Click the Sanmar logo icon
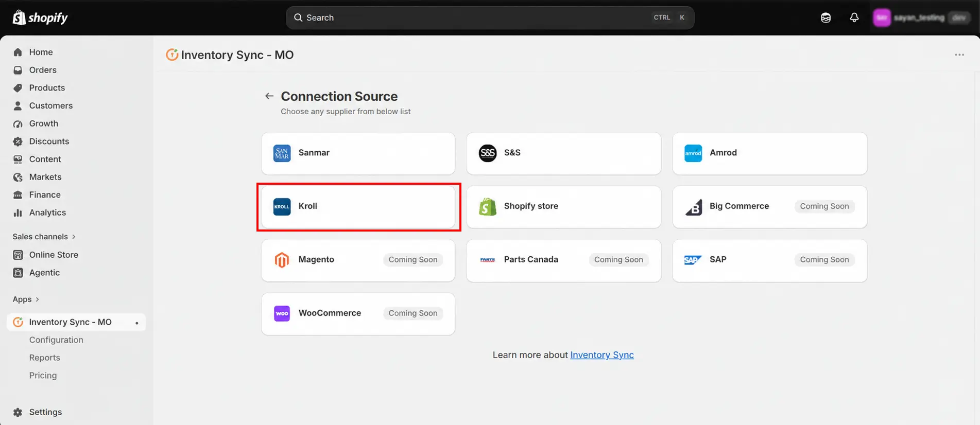This screenshot has width=980, height=425. (282, 153)
